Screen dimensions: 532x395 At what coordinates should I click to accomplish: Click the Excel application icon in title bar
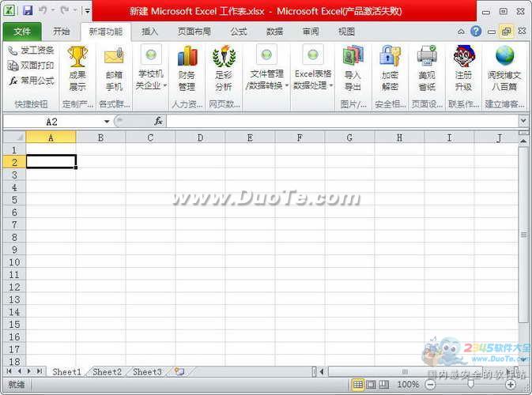(9, 10)
